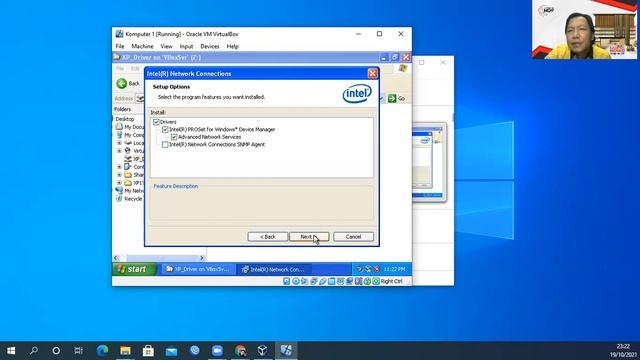Click the green Back arrow in XP explorer toolbar

point(122,83)
